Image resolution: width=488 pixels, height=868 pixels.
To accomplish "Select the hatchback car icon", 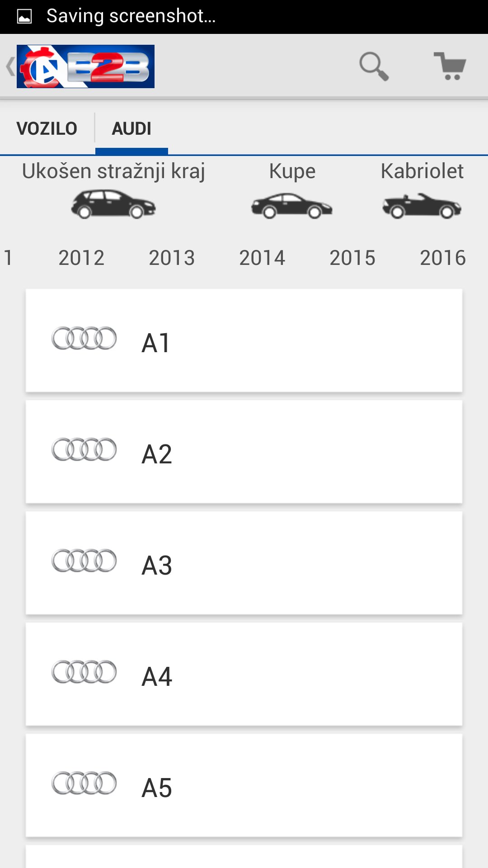I will coord(113,204).
